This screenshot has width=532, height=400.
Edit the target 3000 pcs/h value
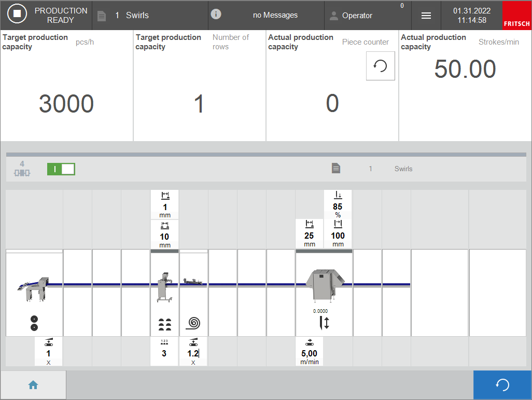click(66, 104)
